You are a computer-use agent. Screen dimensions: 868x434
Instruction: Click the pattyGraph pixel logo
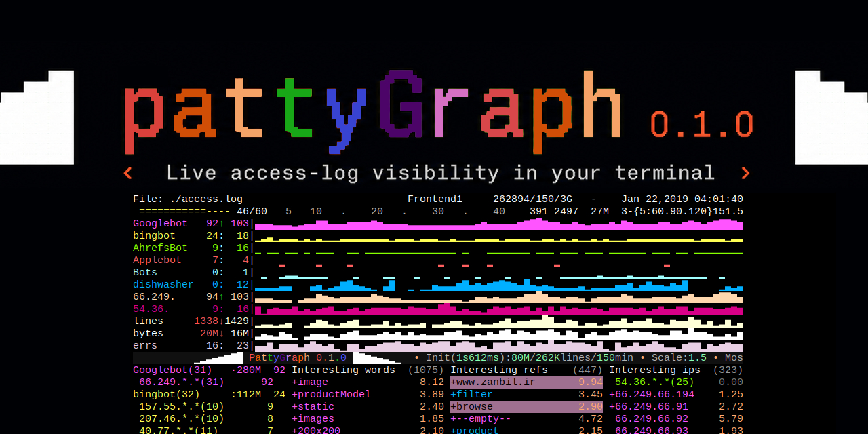(x=372, y=111)
